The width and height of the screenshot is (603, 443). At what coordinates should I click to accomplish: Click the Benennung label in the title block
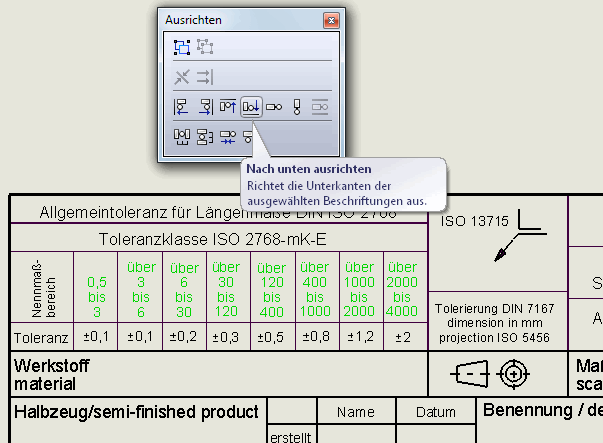pyautogui.click(x=528, y=410)
